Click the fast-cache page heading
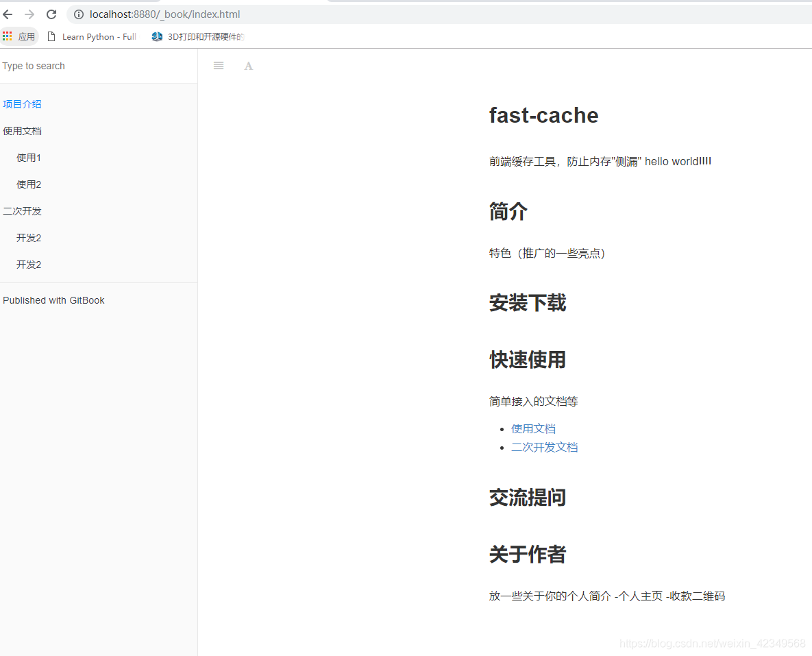Image resolution: width=812 pixels, height=656 pixels. coord(544,115)
